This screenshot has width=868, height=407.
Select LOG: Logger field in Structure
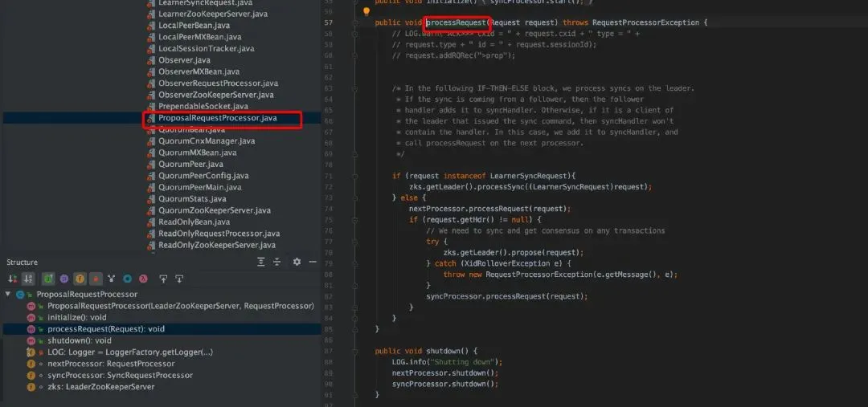[129, 352]
